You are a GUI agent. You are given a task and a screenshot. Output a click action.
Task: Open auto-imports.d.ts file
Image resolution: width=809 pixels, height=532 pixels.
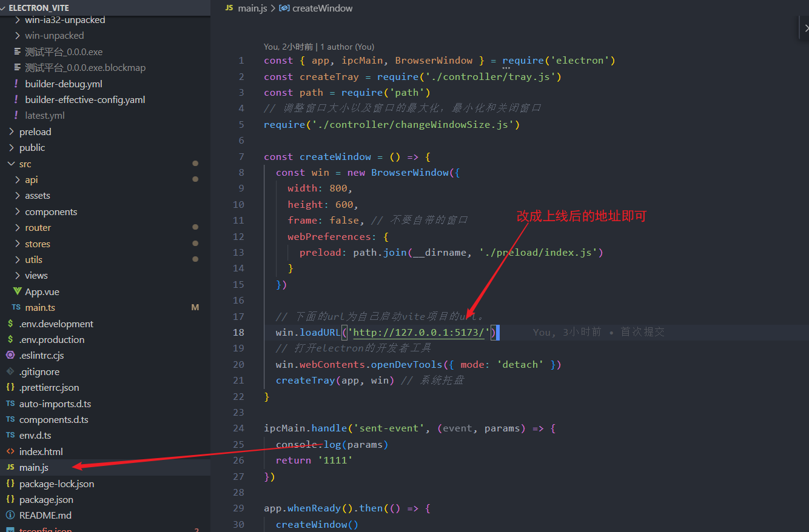55,404
